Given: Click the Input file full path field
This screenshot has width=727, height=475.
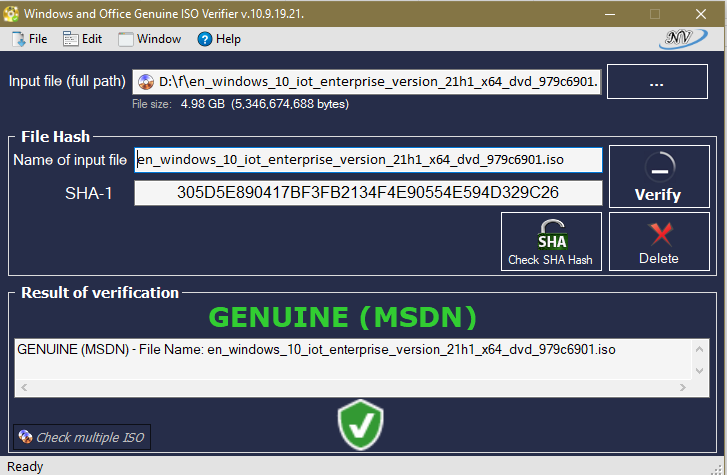Looking at the screenshot, I should tap(367, 82).
